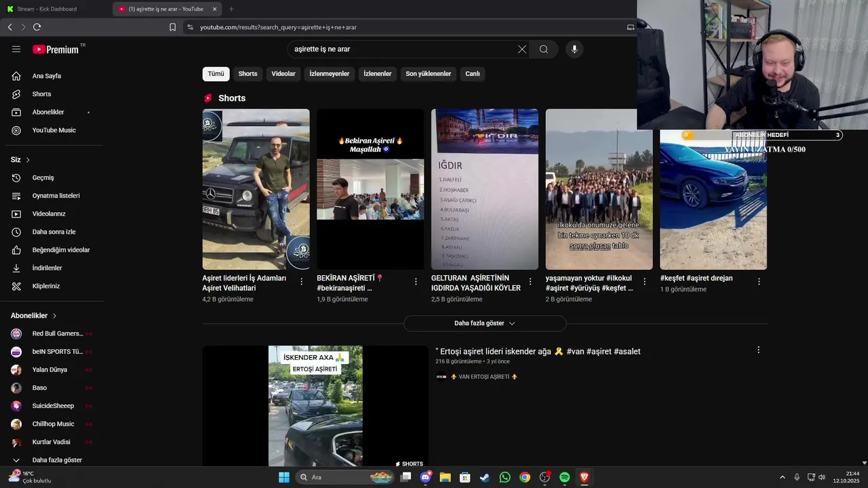868x488 pixels.
Task: Play the IĞDIR villages list short
Action: [x=485, y=189]
